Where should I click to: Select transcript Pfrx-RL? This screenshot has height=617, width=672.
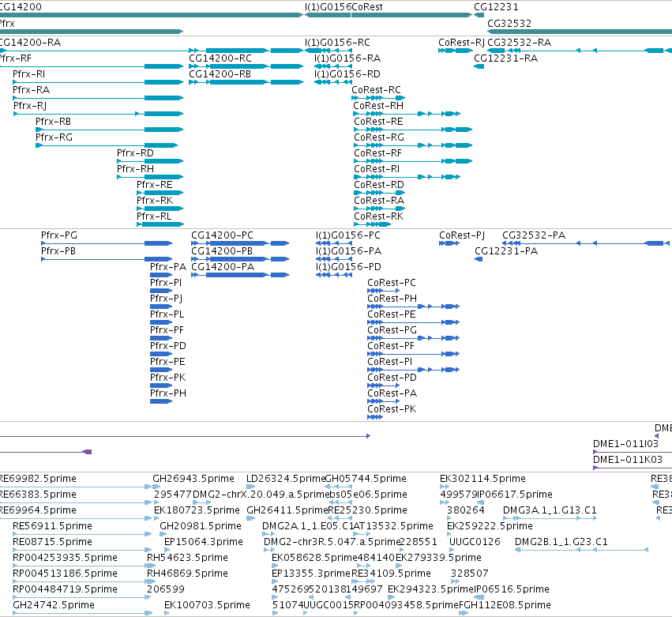click(160, 224)
